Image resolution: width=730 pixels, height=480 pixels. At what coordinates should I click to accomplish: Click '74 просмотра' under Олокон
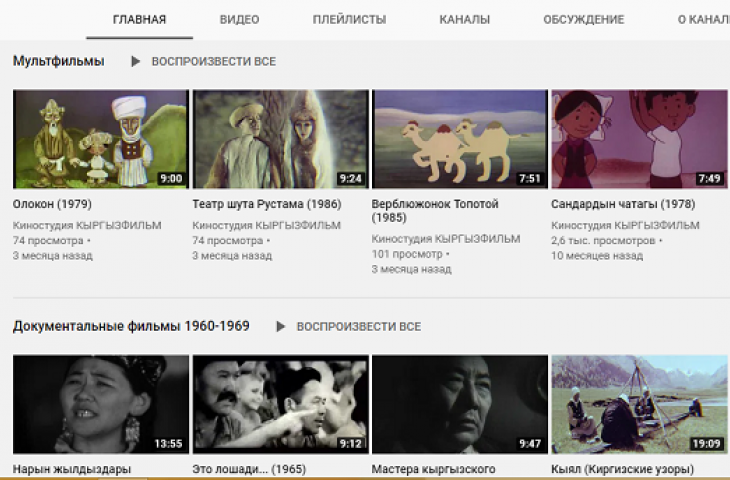coord(48,241)
